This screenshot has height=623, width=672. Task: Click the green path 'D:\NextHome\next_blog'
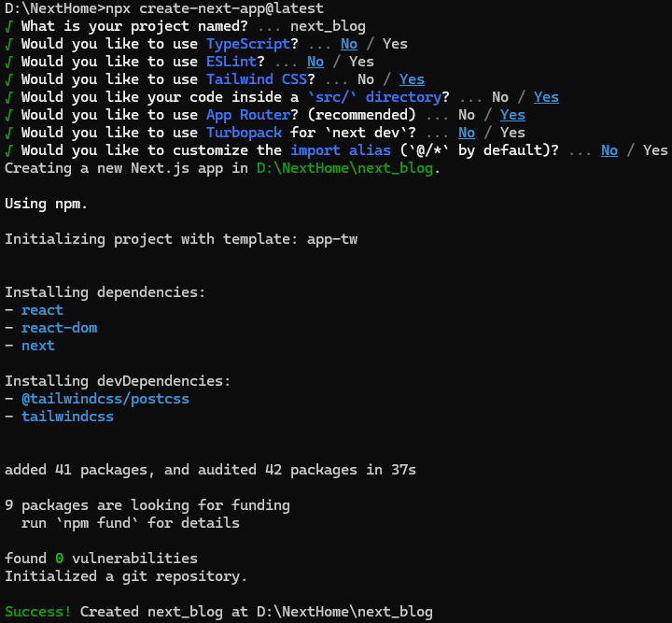344,168
